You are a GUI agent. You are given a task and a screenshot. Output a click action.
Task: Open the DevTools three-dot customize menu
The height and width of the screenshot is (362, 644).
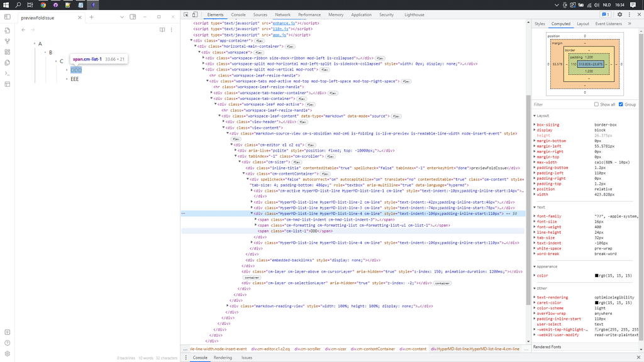pos(630,14)
